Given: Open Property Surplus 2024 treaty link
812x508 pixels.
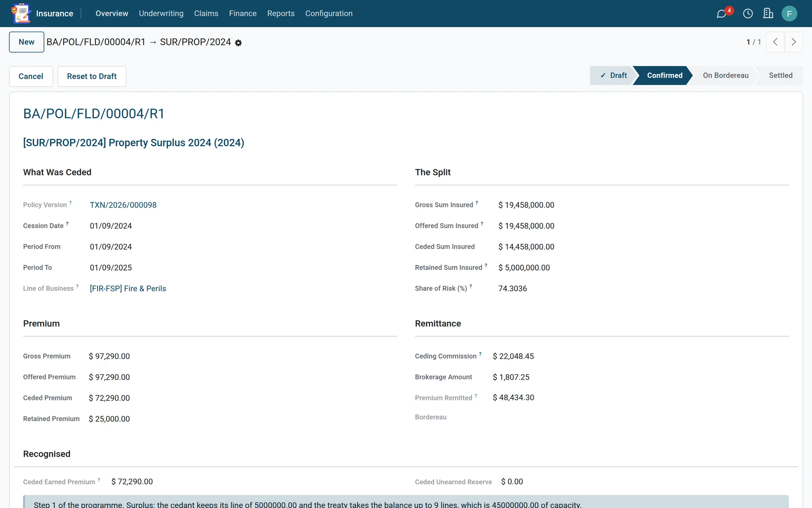Looking at the screenshot, I should [x=134, y=143].
